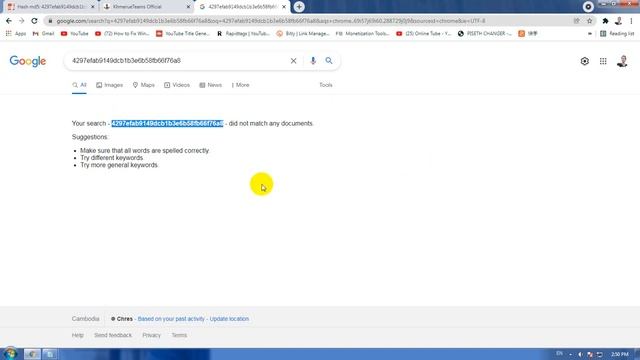Open the Windows Start menu
Image resolution: width=640 pixels, height=360 pixels.
pyautogui.click(x=10, y=354)
